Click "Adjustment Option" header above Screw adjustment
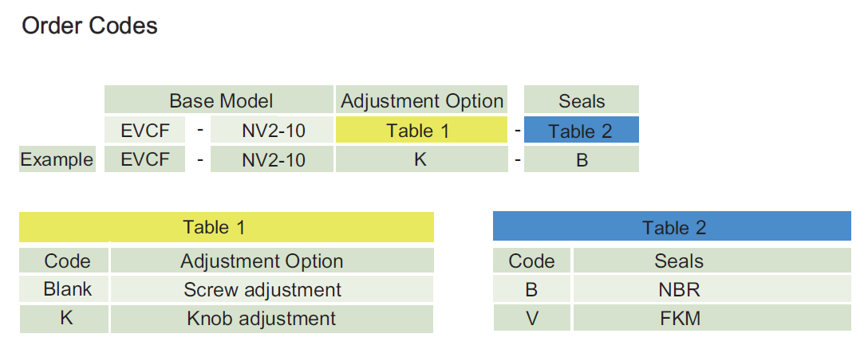 coord(262,261)
